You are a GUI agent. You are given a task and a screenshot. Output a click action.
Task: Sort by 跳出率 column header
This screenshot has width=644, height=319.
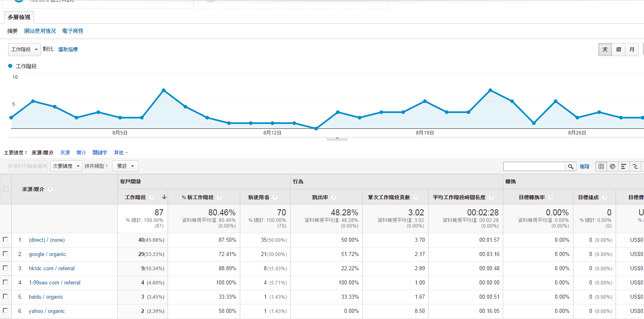click(320, 197)
